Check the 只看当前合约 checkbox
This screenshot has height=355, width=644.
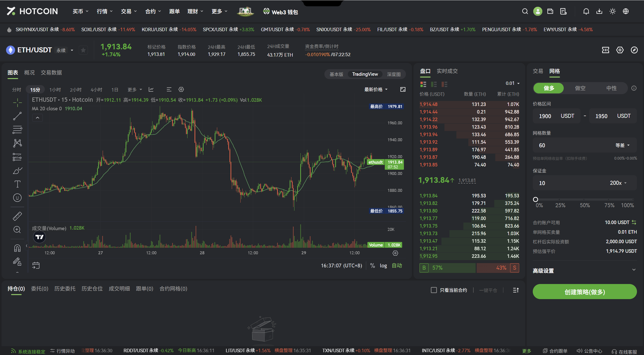point(434,290)
